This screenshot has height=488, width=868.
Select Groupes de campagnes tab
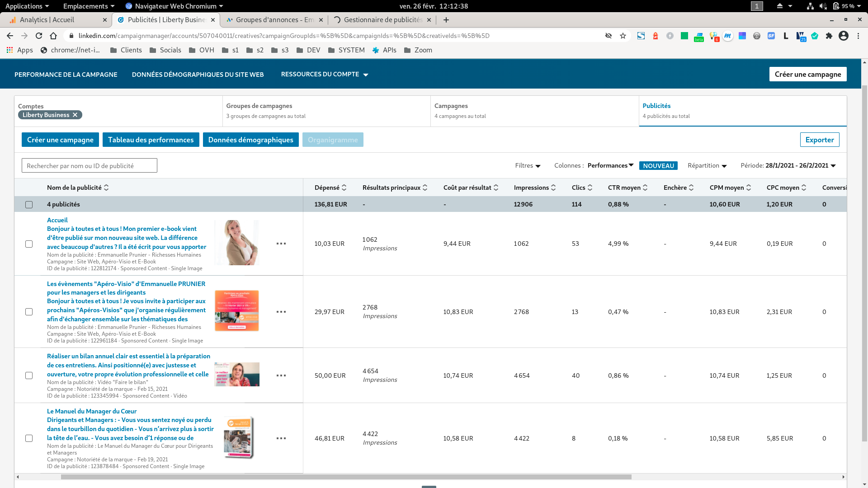[x=326, y=111]
